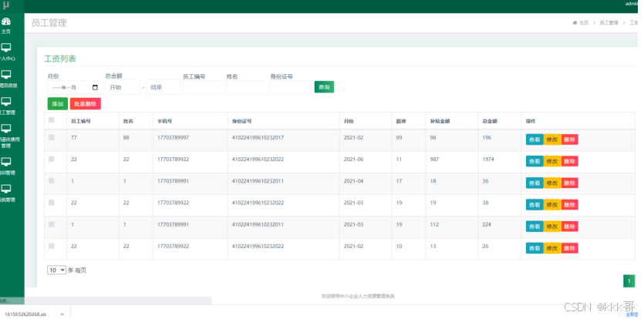Screen dimensions: 644x319
Task: Click 员工管理 link in the breadcrumb
Action: (x=609, y=23)
